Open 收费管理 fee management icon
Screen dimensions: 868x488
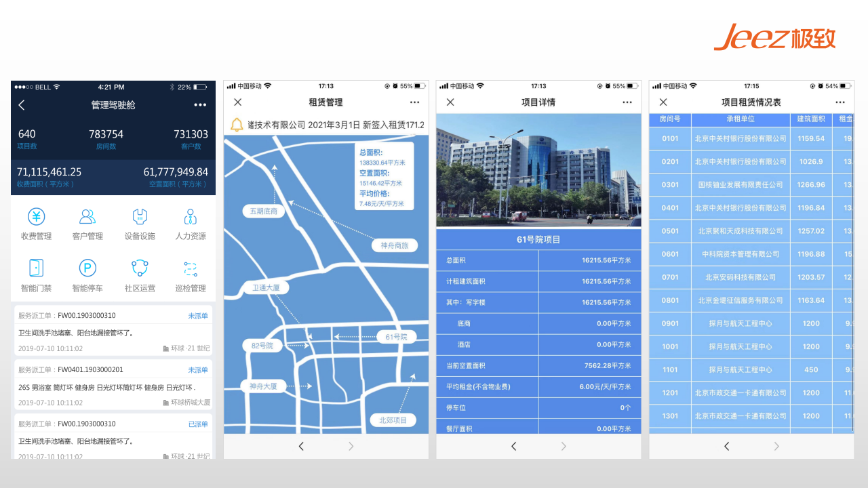click(x=37, y=217)
